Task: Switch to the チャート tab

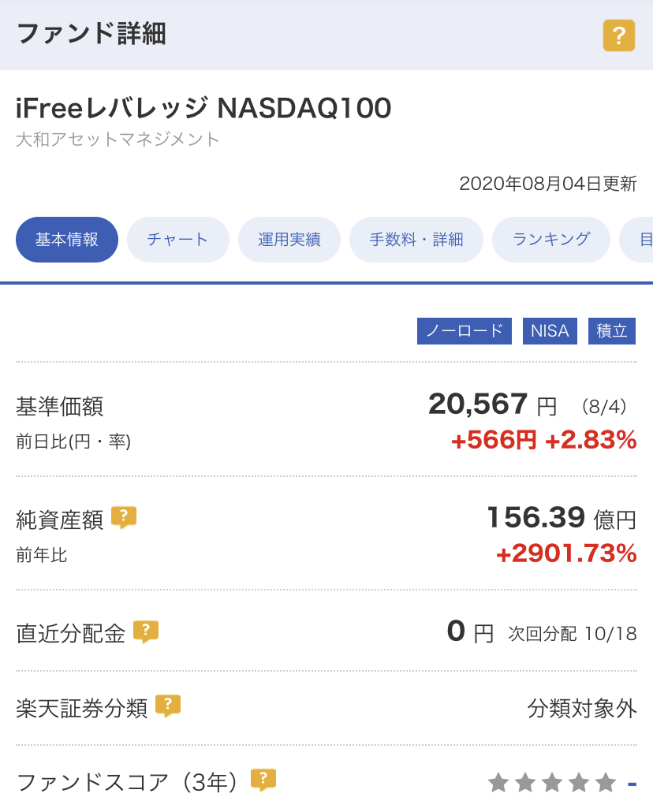Action: [177, 239]
